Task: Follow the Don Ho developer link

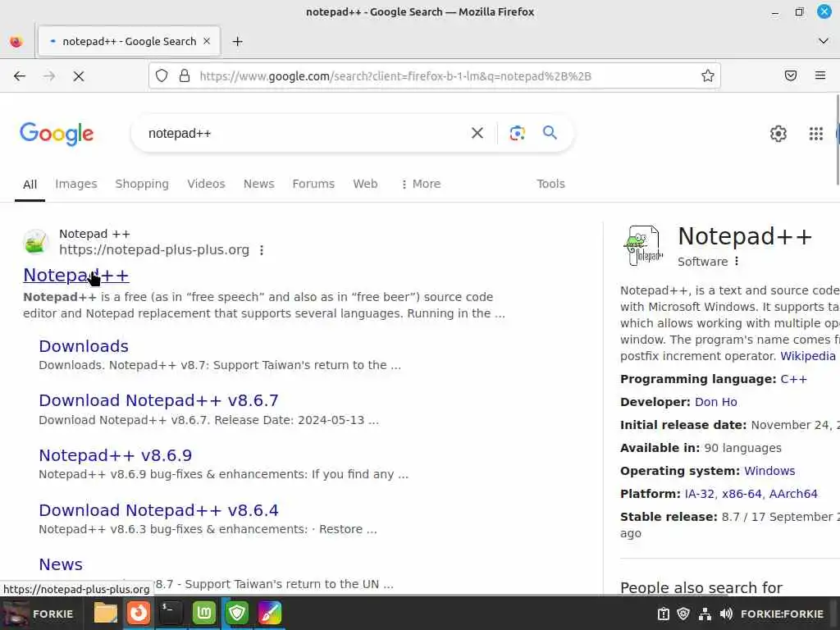Action: pos(715,402)
